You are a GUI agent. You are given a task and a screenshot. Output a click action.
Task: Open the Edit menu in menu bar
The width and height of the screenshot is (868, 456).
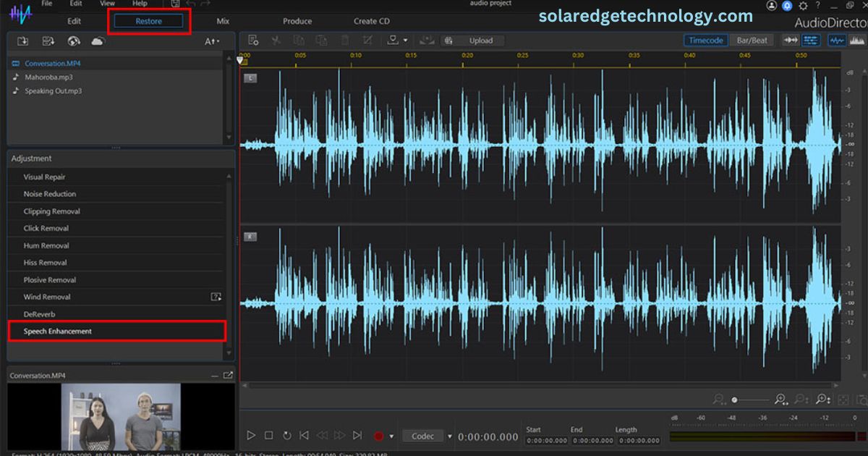pyautogui.click(x=76, y=4)
